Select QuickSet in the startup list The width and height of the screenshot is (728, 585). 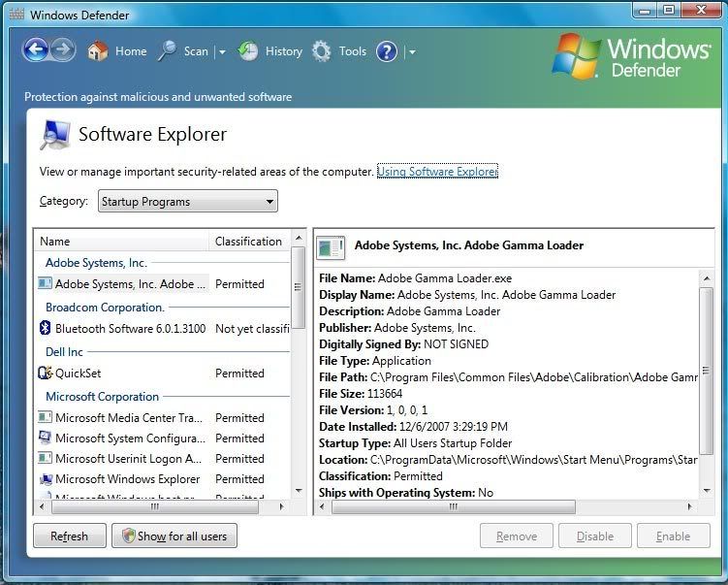(x=78, y=374)
